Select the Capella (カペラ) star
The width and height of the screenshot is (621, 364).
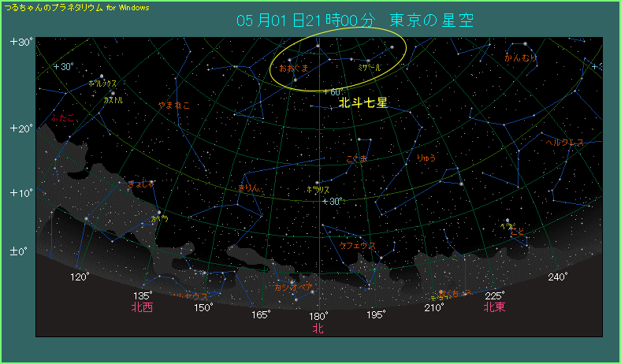[x=160, y=212]
